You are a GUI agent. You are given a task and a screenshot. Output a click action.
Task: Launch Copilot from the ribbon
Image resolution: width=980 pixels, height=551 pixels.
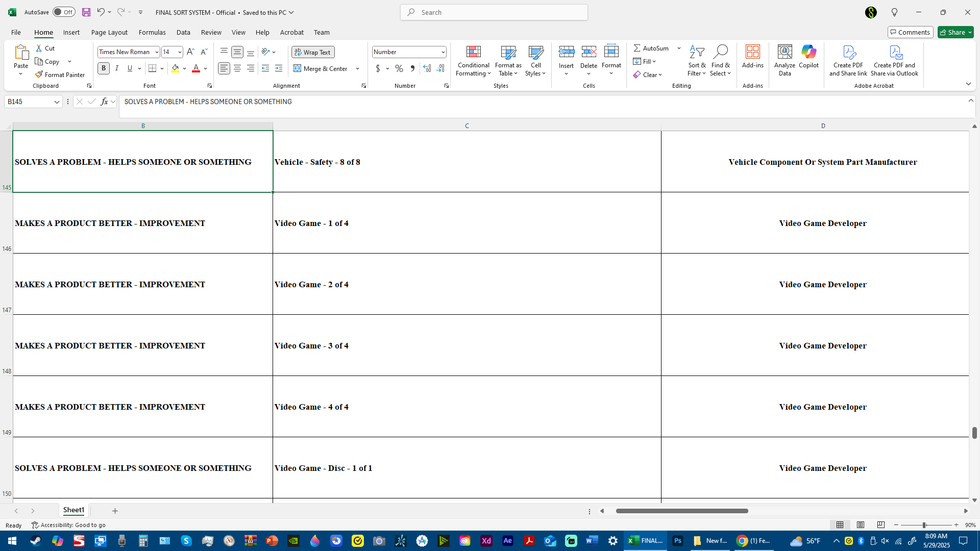[x=808, y=52]
